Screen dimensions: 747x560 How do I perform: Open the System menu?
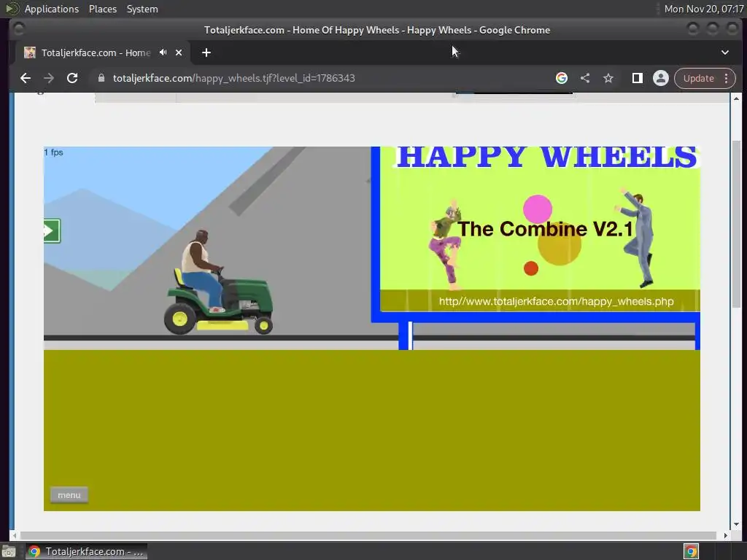142,9
